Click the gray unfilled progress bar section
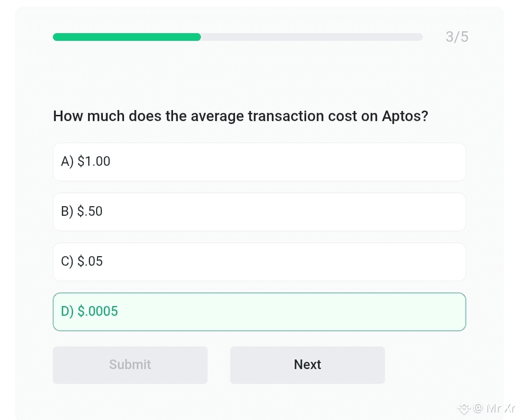This screenshot has height=420, width=519. [x=312, y=37]
